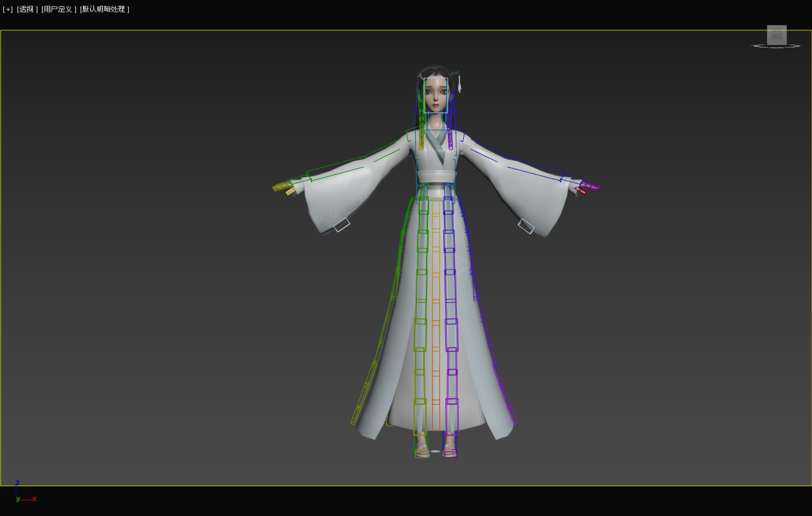Open the 用户定义 viewport settings menu

59,9
